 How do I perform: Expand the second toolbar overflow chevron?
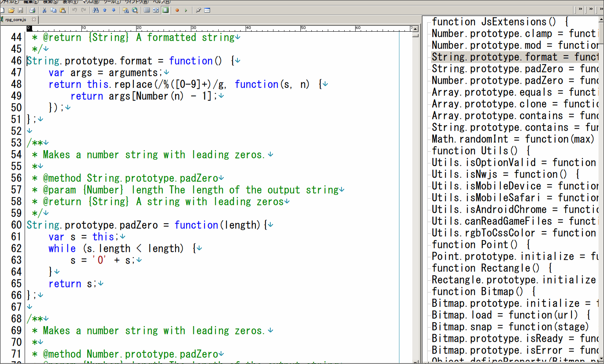coord(591,9)
